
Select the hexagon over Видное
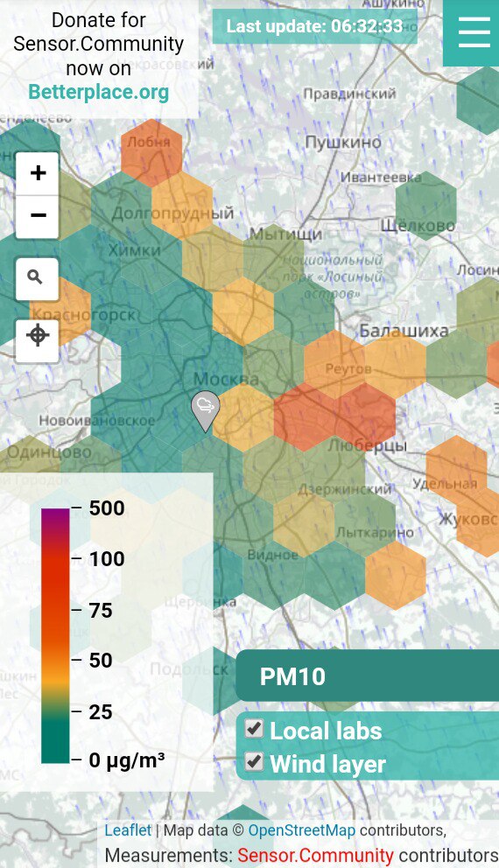(274, 576)
